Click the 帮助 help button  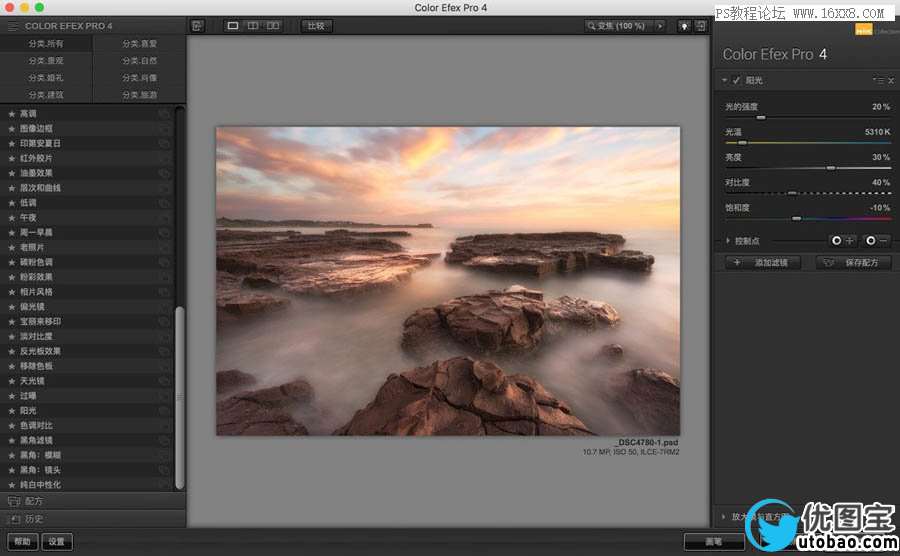22,542
